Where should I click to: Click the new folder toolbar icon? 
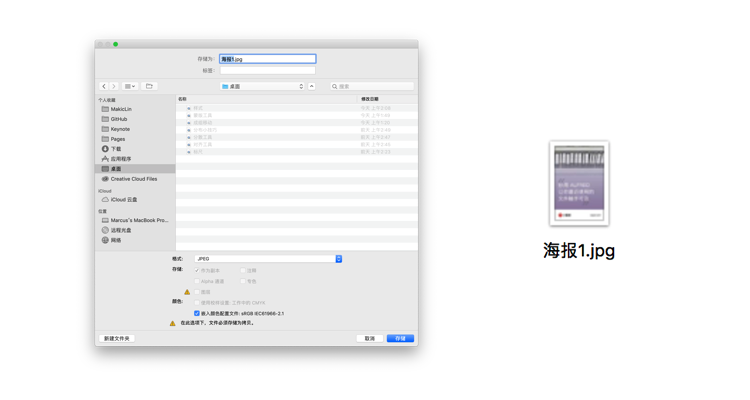coord(149,87)
